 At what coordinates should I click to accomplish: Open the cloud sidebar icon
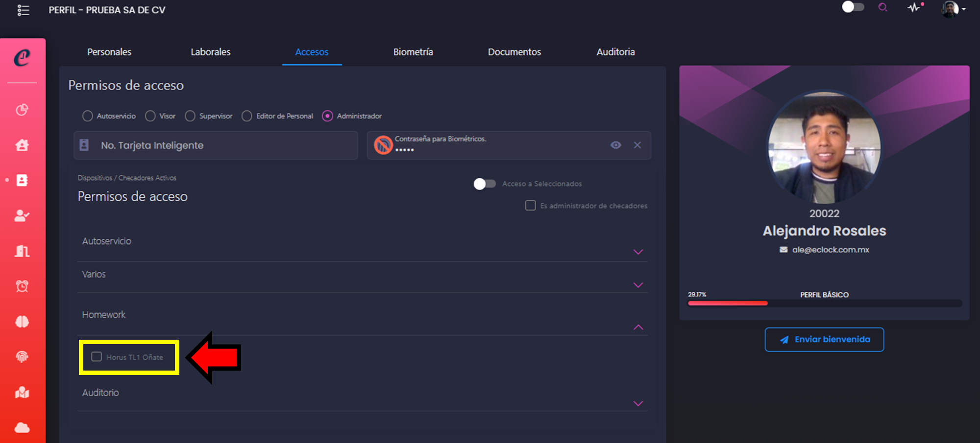click(22, 428)
